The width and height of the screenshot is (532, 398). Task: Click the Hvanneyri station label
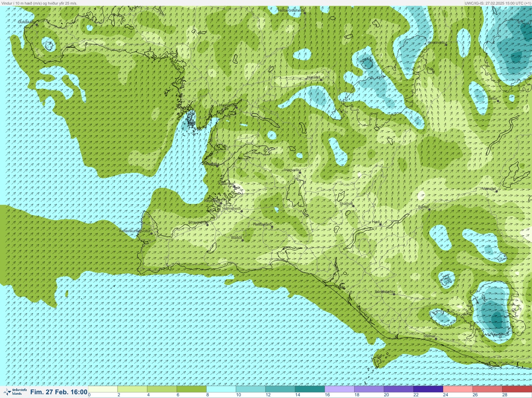[x=227, y=105]
